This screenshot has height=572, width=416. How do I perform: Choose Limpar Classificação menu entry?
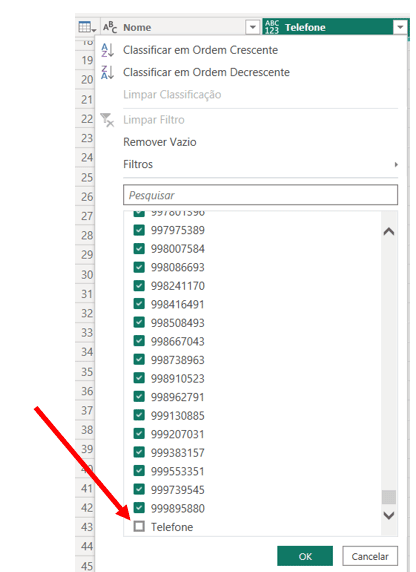[172, 94]
